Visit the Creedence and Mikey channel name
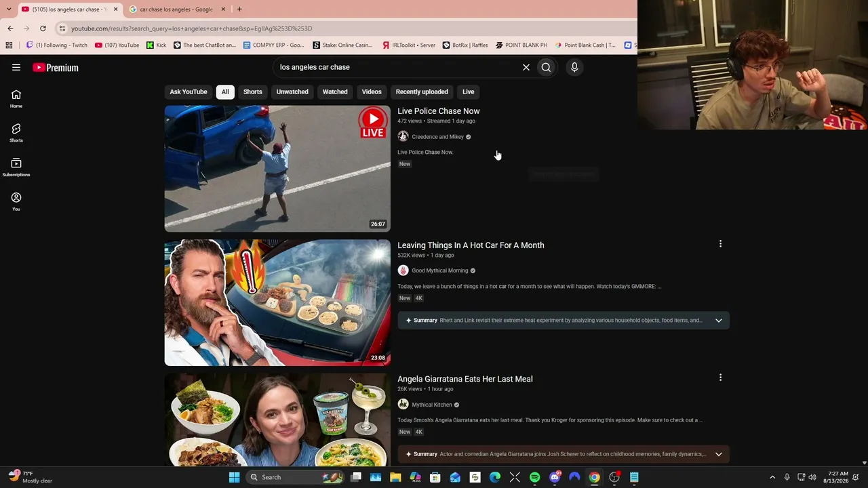 438,137
